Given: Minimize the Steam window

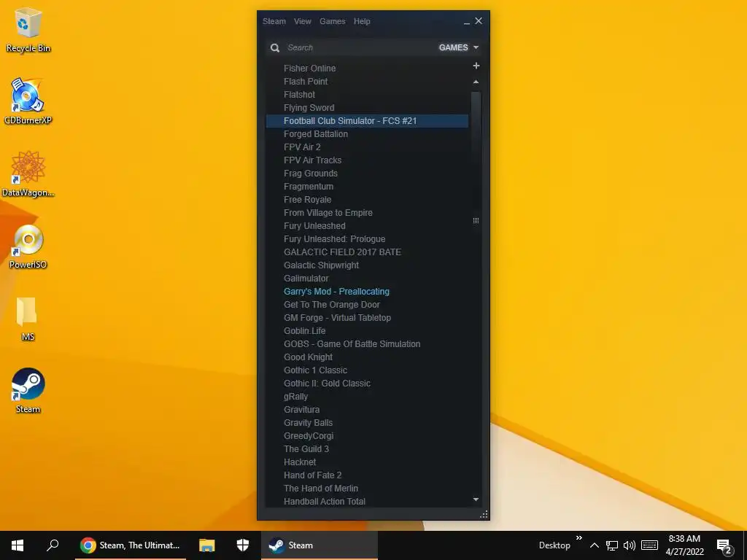Looking at the screenshot, I should [467, 22].
